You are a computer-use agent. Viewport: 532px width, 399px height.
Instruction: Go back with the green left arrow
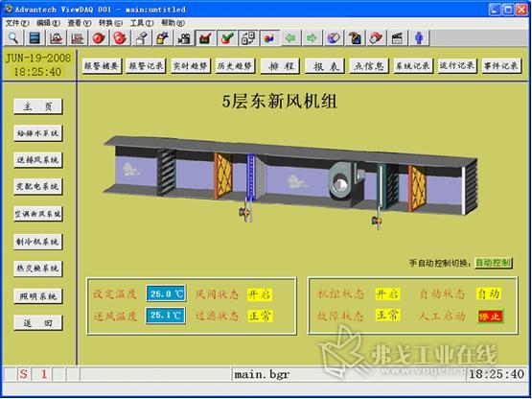pos(290,37)
